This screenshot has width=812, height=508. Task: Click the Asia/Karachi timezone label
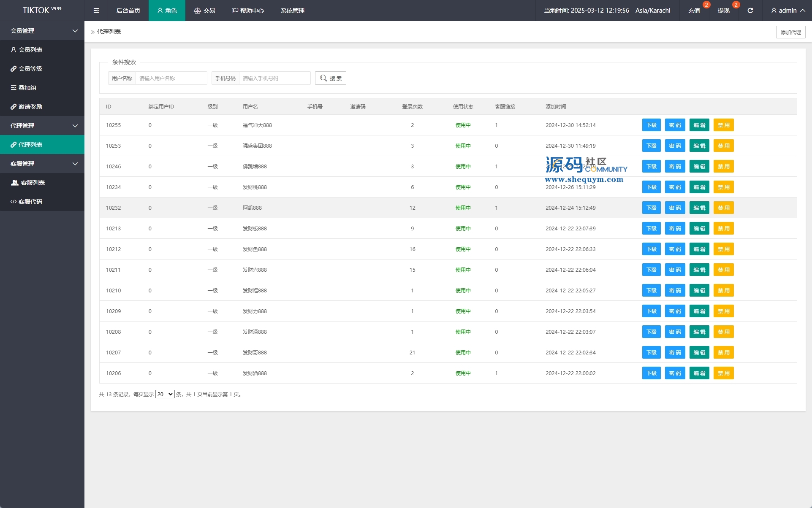pyautogui.click(x=653, y=11)
